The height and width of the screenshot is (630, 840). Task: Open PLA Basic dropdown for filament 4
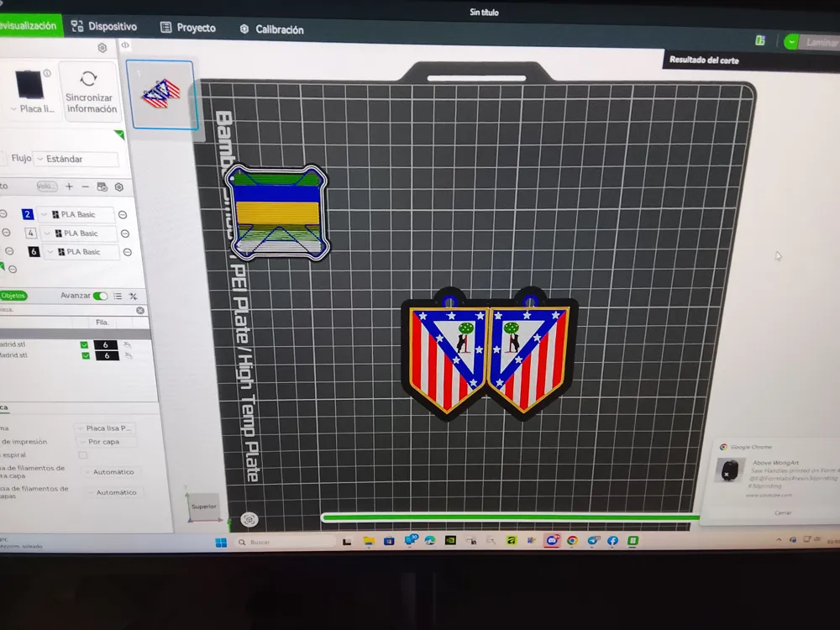pos(79,233)
